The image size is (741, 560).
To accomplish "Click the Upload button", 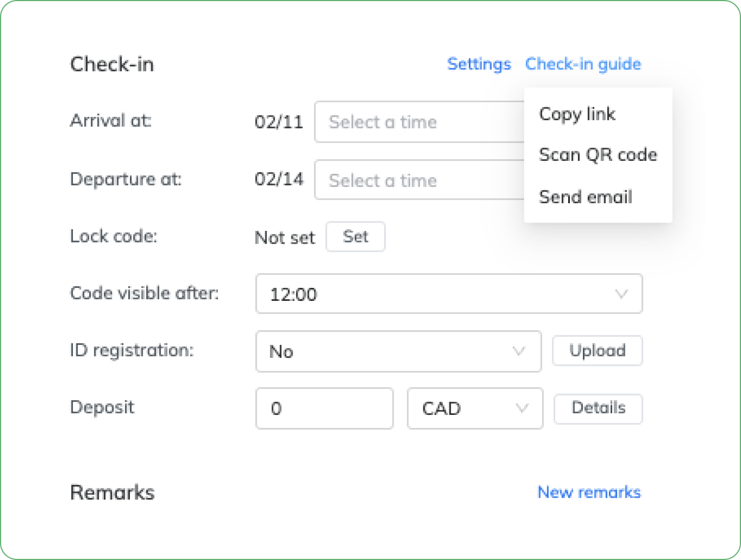I will (x=598, y=351).
